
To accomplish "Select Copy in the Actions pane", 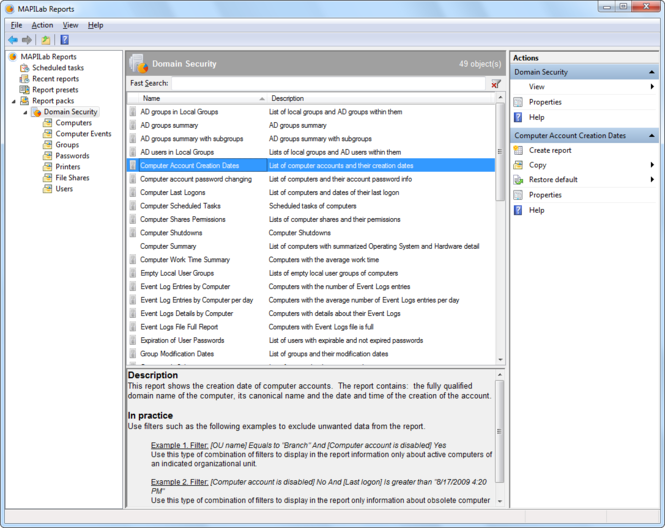I will 537,165.
